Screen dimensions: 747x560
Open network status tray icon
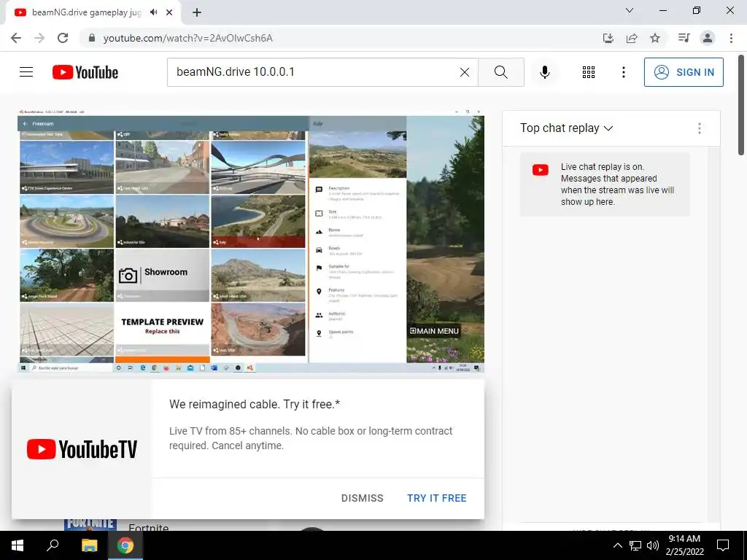[635, 545]
